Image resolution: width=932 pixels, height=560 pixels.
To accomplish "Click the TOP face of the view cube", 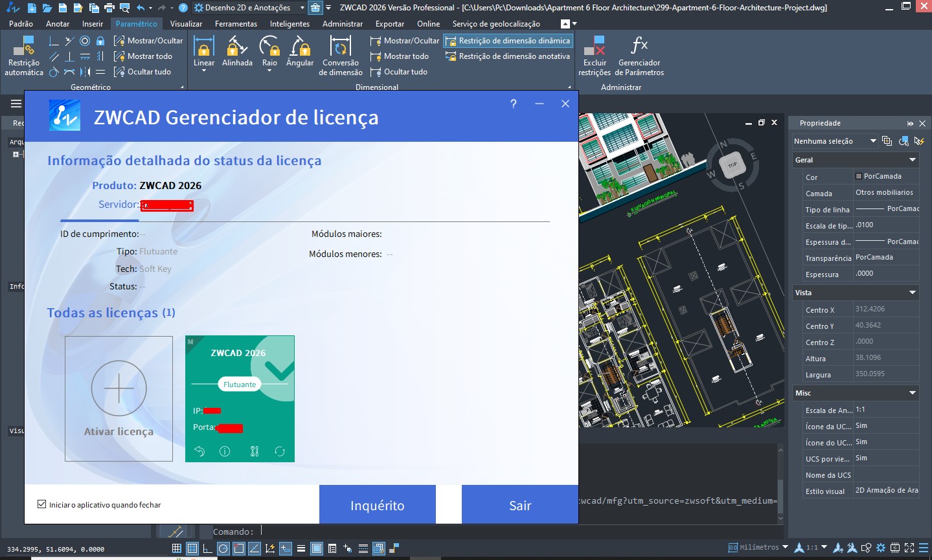I will (x=733, y=165).
